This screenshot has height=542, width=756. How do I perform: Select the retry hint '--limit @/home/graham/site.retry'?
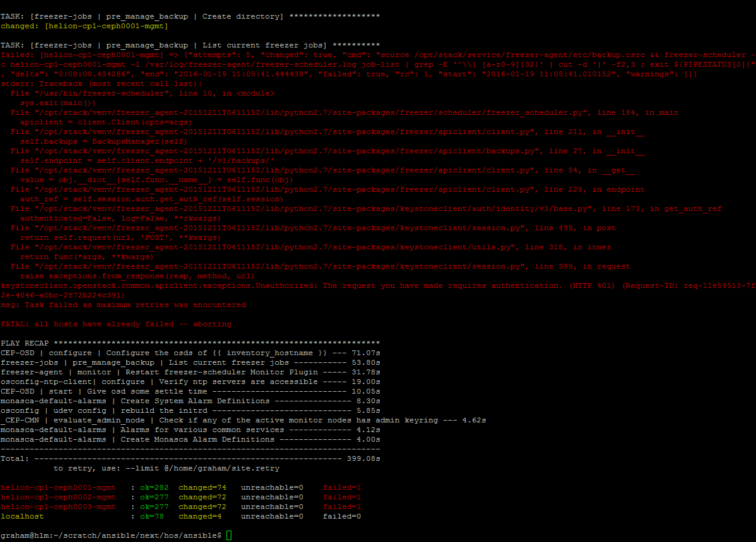203,468
